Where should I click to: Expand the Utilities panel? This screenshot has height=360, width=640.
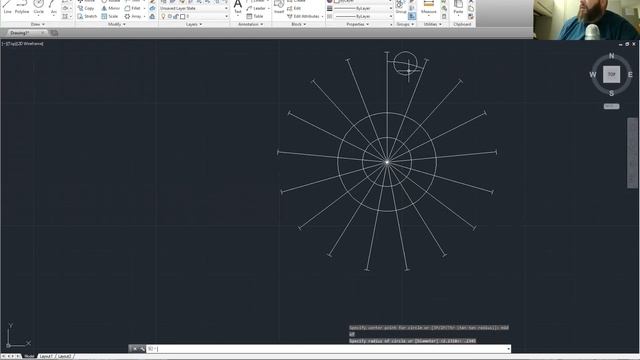click(432, 24)
